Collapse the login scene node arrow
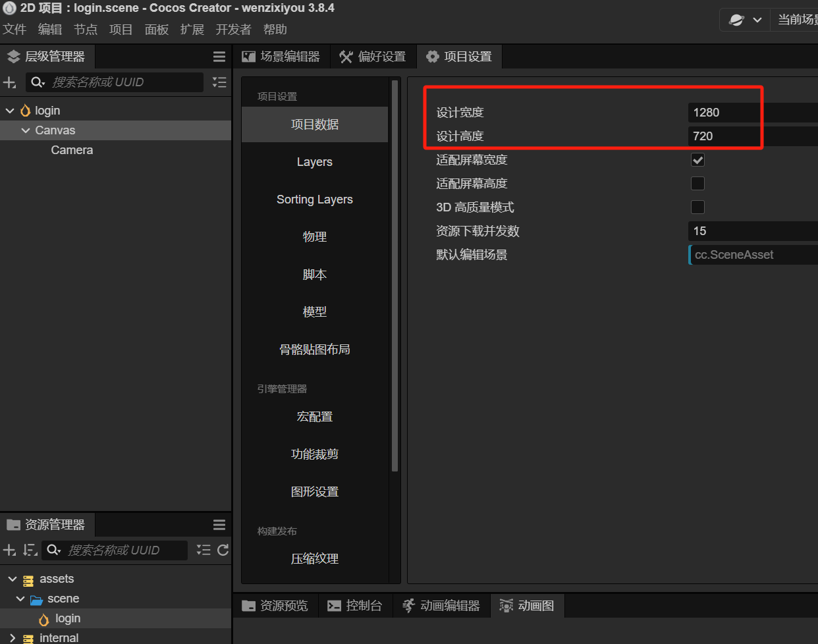The width and height of the screenshot is (818, 644). coord(10,111)
